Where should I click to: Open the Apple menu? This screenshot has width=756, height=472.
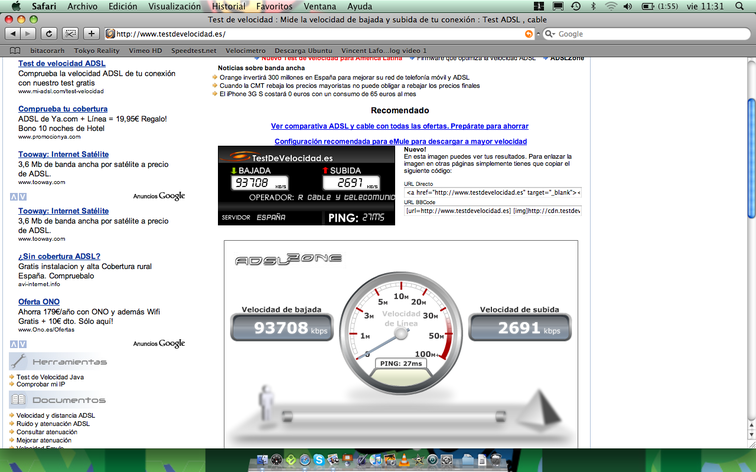[16, 6]
